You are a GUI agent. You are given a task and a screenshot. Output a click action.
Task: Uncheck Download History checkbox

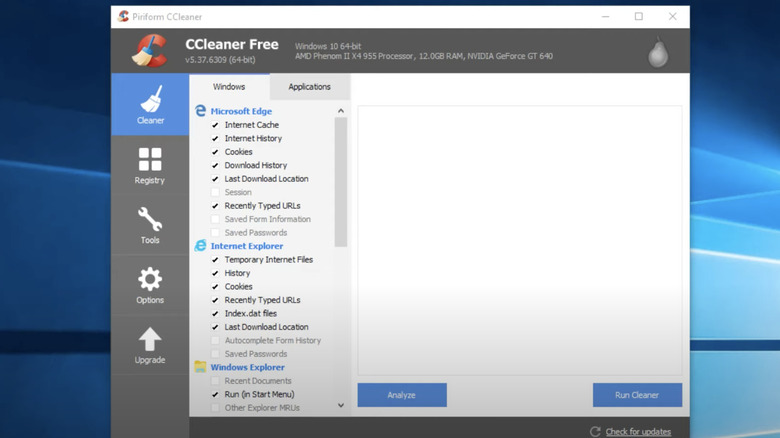click(215, 165)
